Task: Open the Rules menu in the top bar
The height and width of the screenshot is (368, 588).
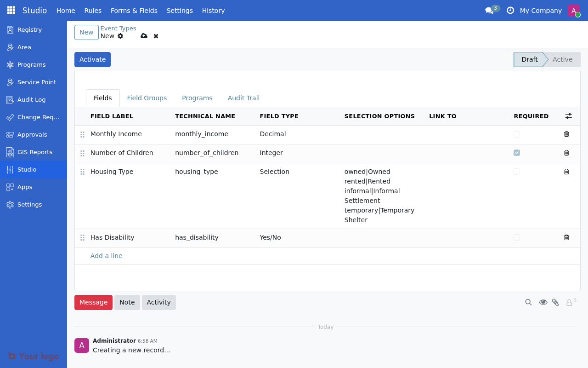Action: (x=93, y=10)
